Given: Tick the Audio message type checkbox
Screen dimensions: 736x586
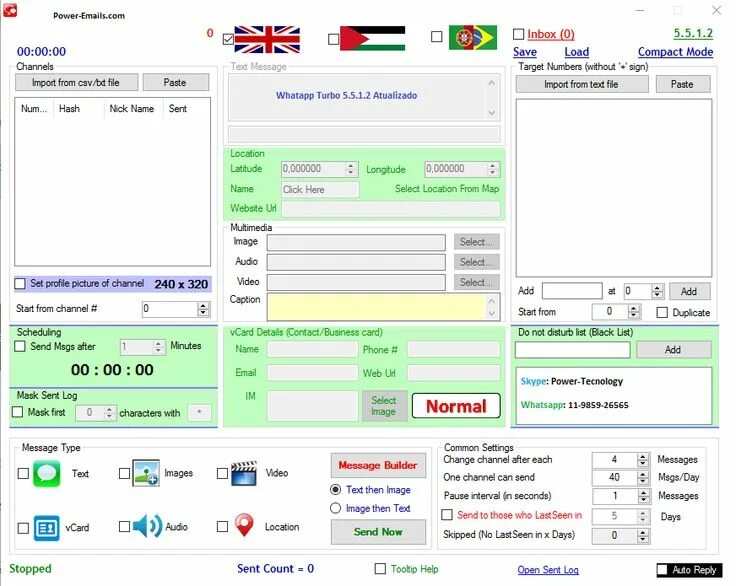Looking at the screenshot, I should pos(124,526).
